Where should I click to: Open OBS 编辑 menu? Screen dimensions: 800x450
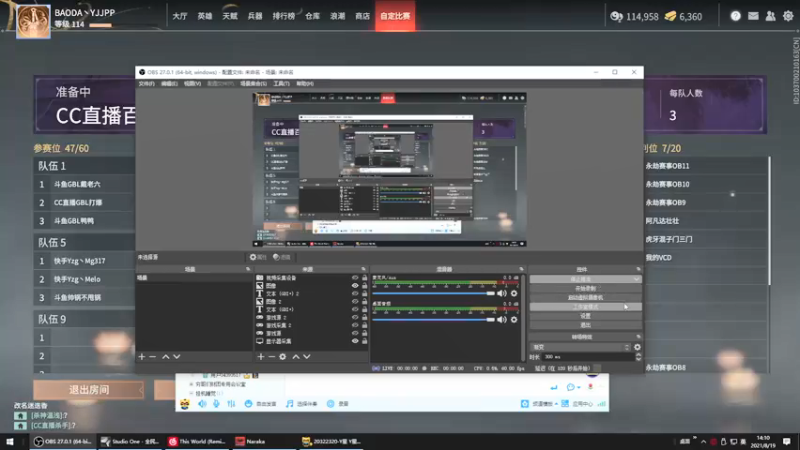pyautogui.click(x=169, y=84)
